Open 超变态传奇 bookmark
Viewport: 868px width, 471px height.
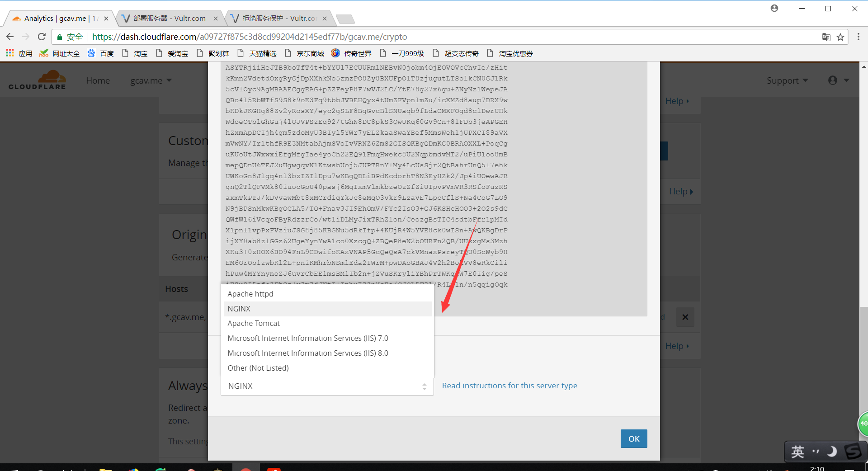tap(456, 53)
